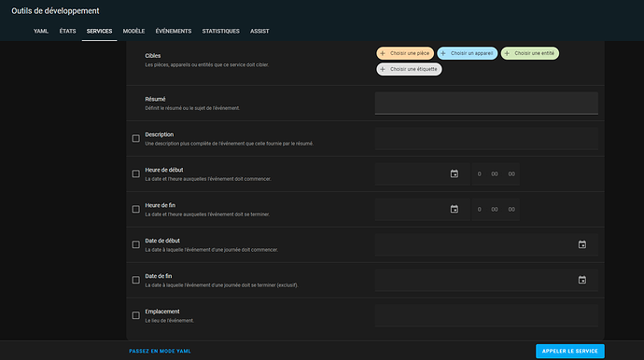Click the Choisir une entité chip
Screen dimensions: 644x360
530,53
